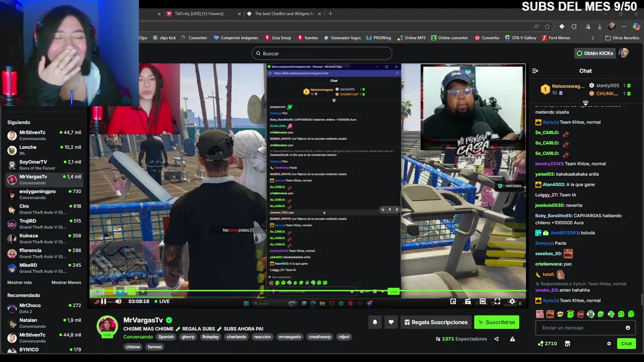Image resolution: width=644 pixels, height=362 pixels.
Task: Expand the gift leaderboard down arrow
Action: [586, 103]
